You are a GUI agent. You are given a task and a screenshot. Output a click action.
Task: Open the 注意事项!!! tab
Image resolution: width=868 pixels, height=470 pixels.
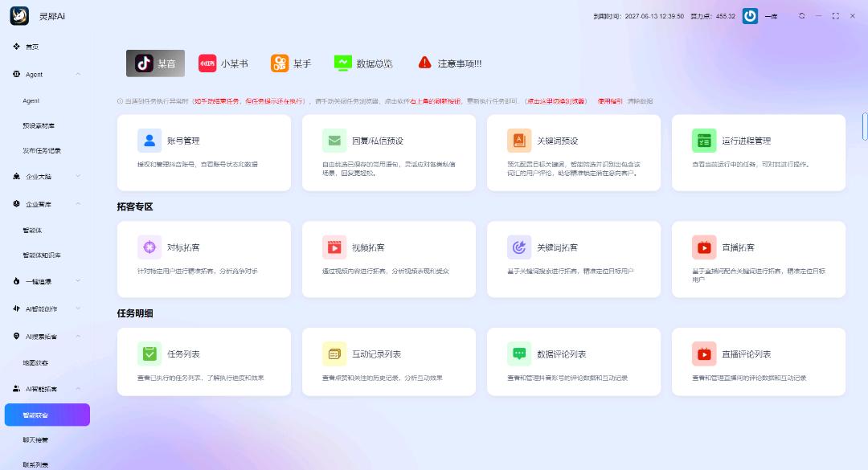click(450, 63)
